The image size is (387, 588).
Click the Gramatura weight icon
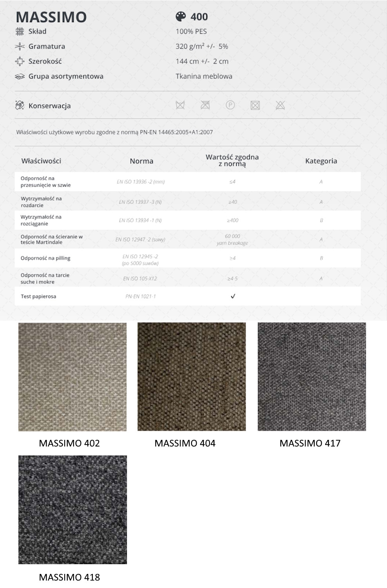20,46
